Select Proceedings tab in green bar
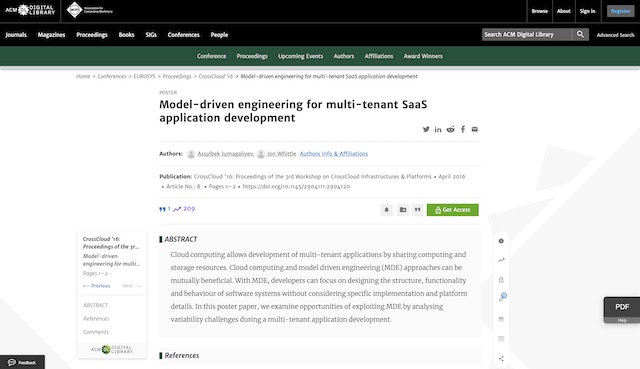The image size is (640, 369). [252, 56]
